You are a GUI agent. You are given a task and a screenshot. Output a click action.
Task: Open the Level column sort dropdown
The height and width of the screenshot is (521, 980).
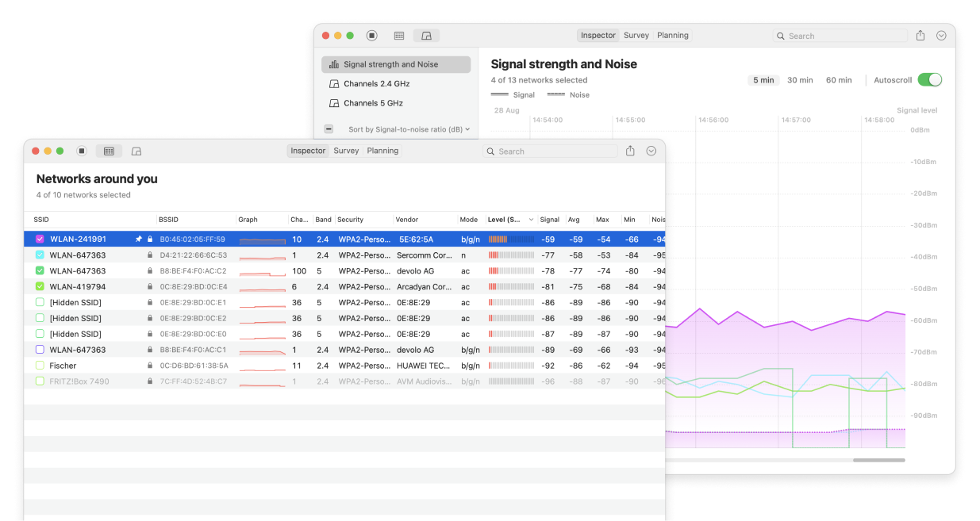[x=530, y=220]
